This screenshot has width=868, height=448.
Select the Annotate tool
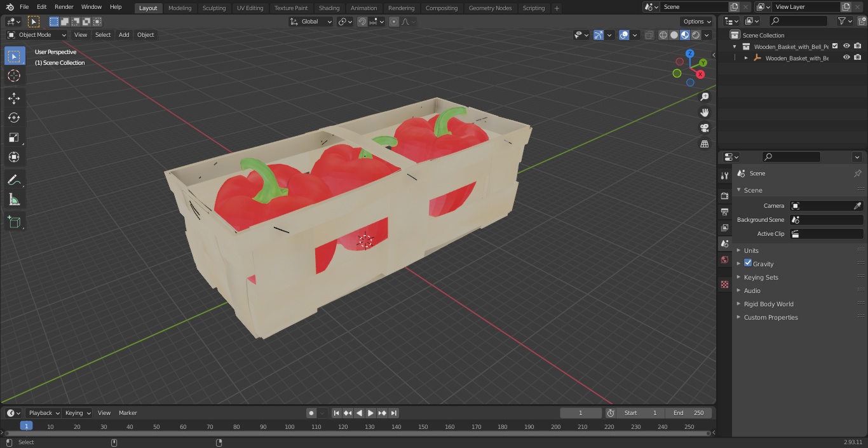coord(14,180)
